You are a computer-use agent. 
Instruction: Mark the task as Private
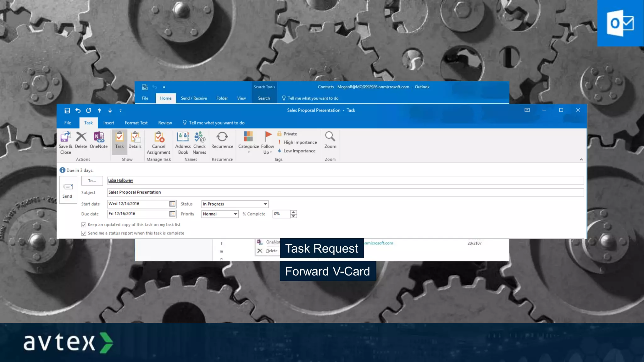tap(287, 134)
